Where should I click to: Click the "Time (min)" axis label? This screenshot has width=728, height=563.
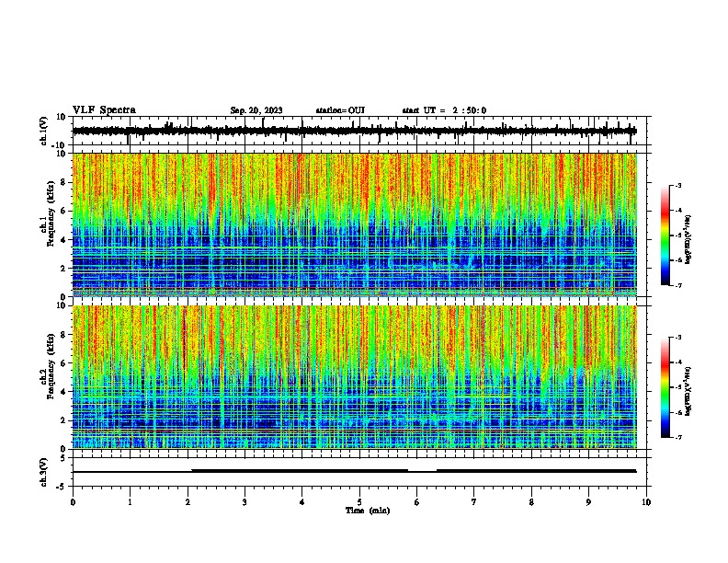(368, 511)
